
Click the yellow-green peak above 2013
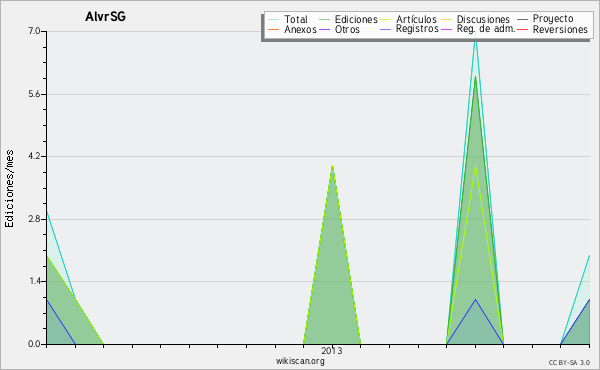point(333,167)
